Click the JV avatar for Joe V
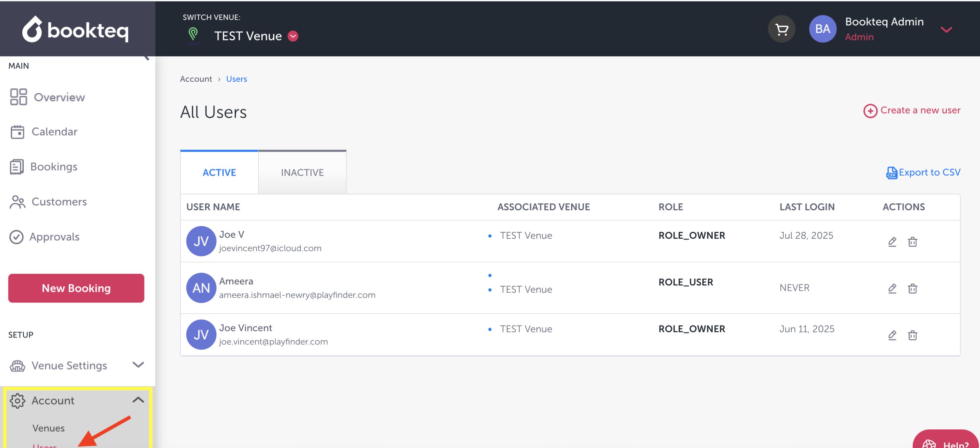The image size is (980, 448). click(201, 241)
